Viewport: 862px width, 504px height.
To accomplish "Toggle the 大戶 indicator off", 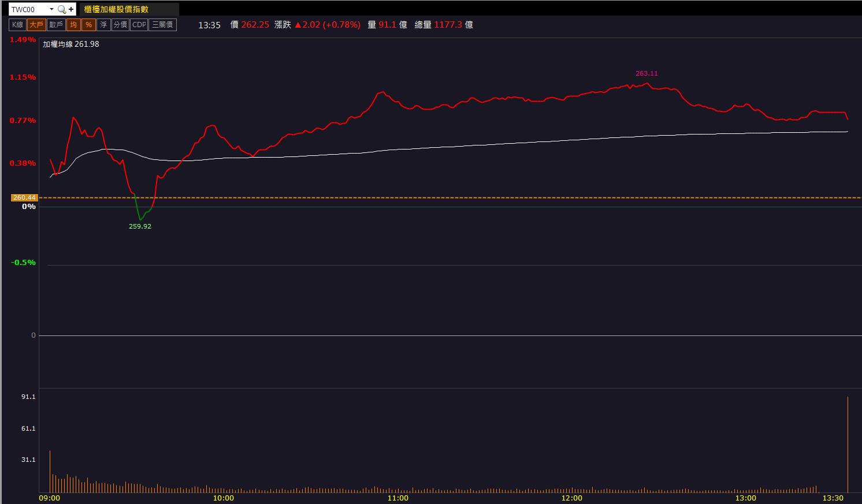I will [36, 25].
